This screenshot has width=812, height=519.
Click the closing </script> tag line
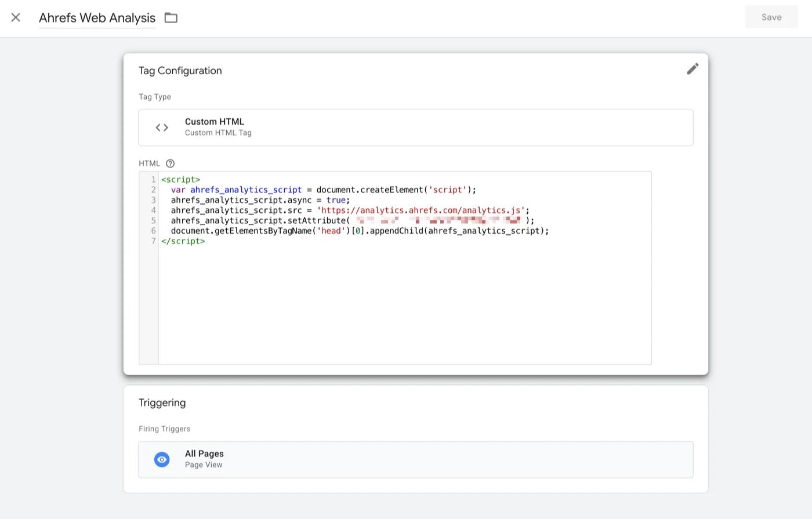point(183,241)
